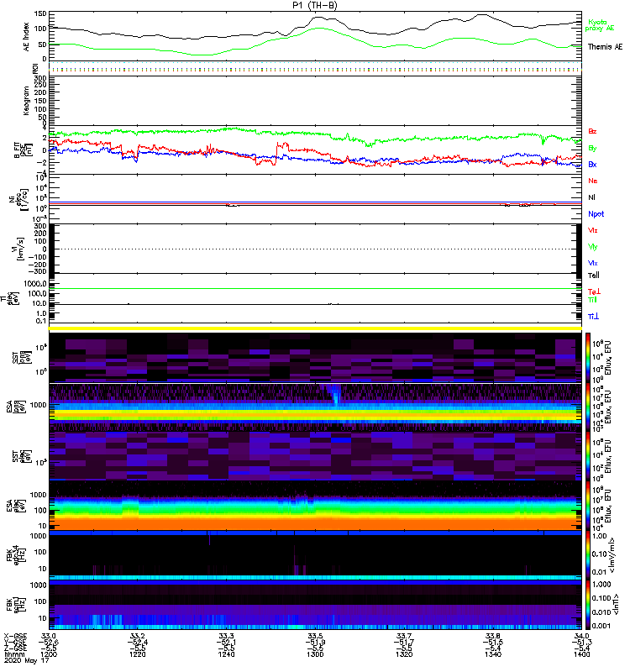The height and width of the screenshot is (672, 630).
Task: Click the green By legend label
Action: pyautogui.click(x=592, y=149)
